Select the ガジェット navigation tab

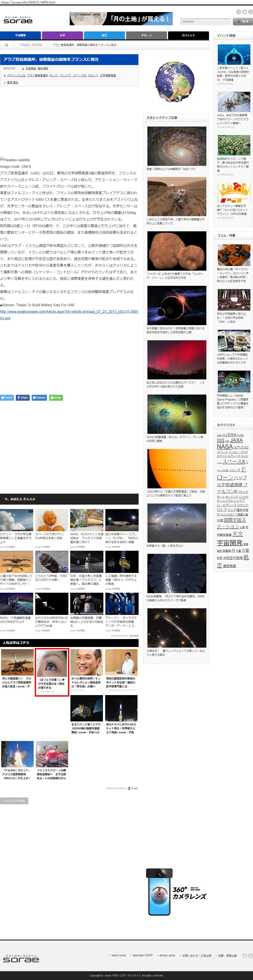click(188, 35)
